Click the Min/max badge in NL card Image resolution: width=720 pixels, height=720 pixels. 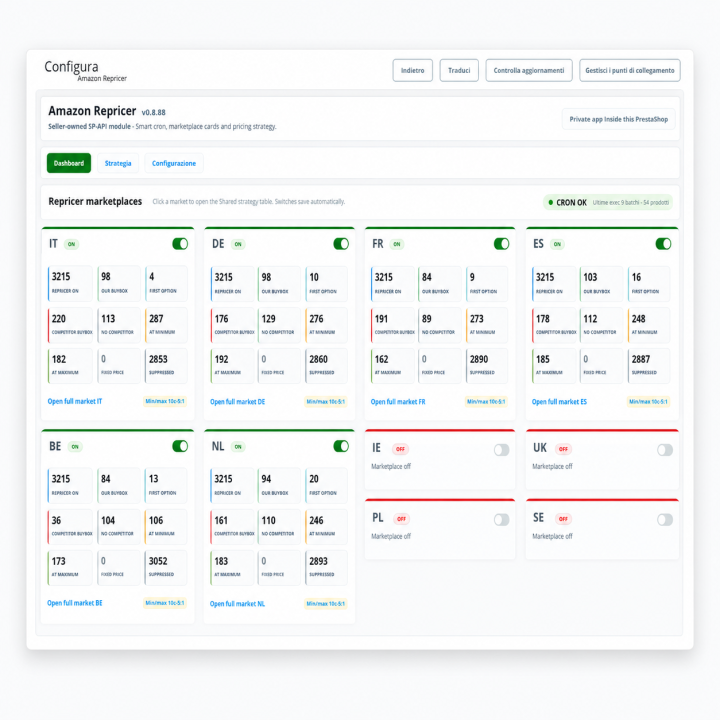(x=326, y=604)
